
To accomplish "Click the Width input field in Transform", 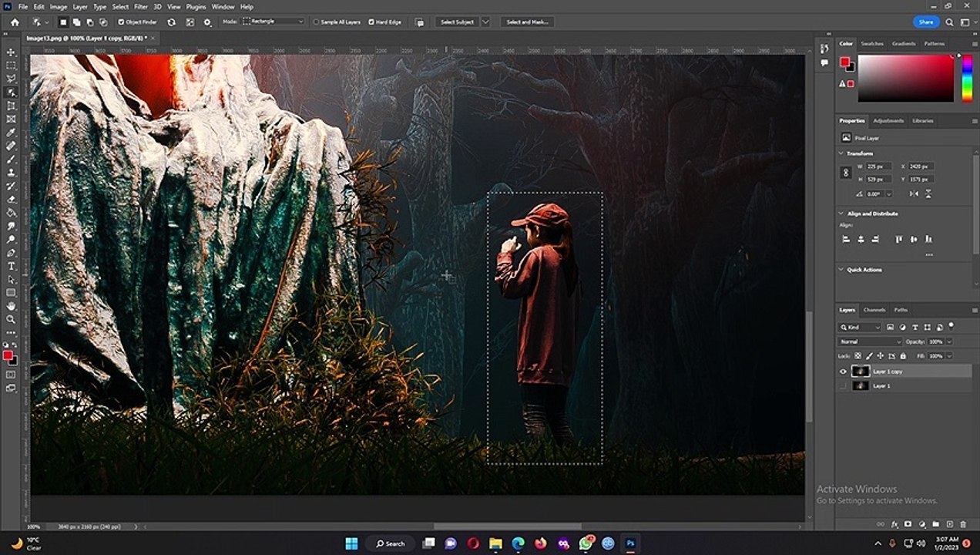I will pos(878,166).
